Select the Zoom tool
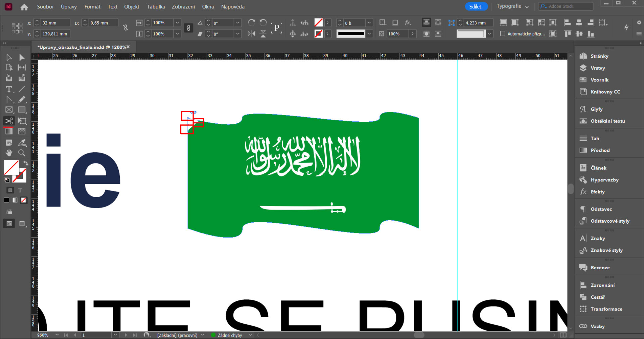 click(21, 153)
